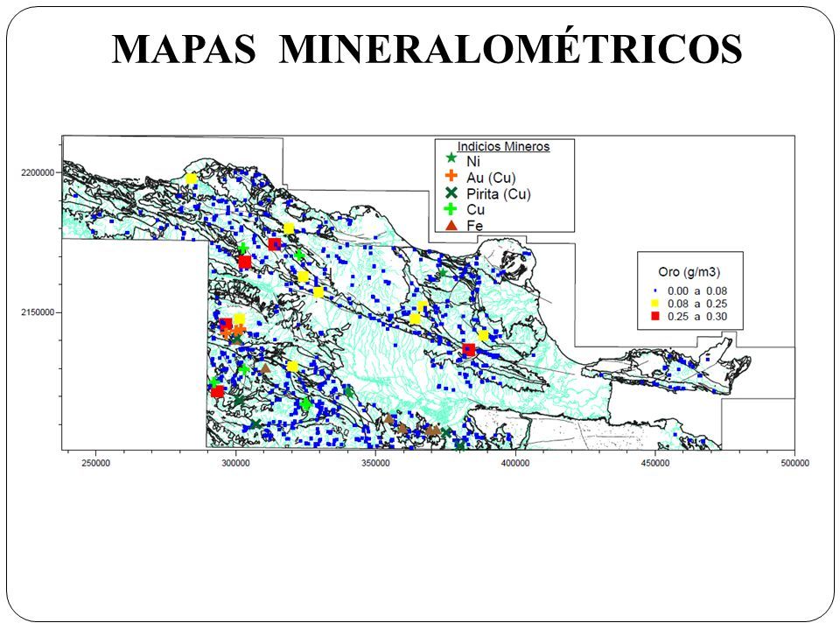
Task: Click the 0.00 a 0.08 range label
Action: tap(697, 290)
